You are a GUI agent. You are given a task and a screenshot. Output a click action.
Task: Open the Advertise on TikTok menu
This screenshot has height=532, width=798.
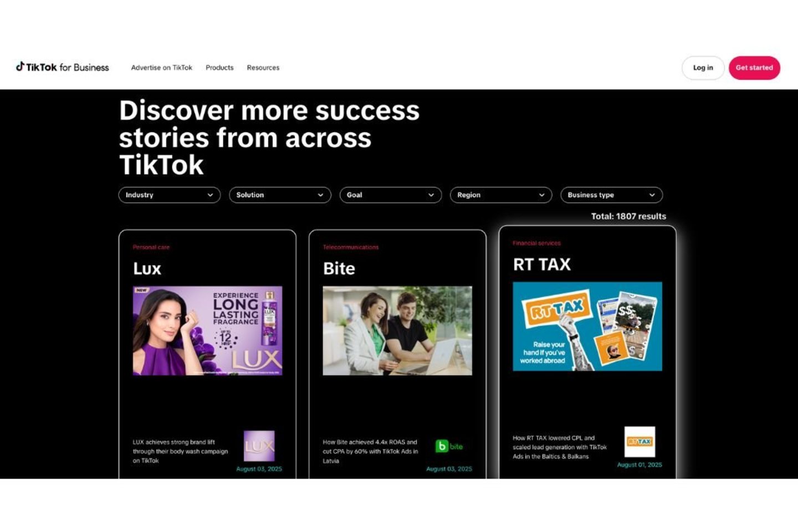[162, 68]
